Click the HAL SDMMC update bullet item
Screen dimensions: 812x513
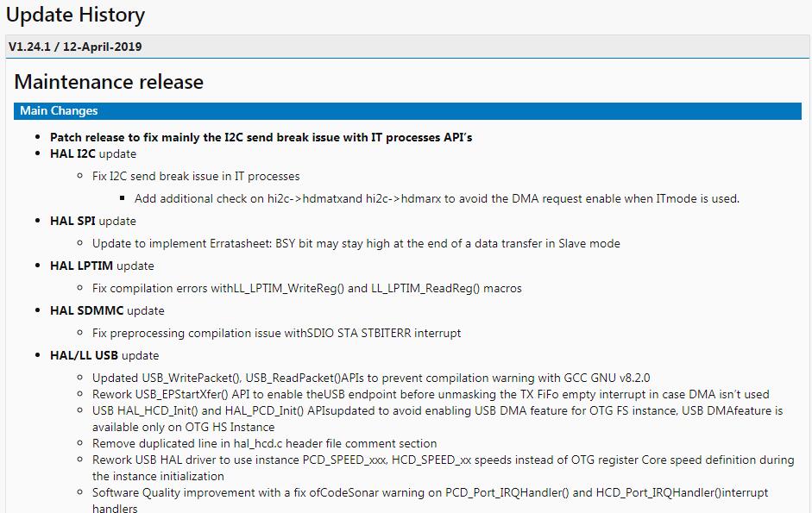coord(107,310)
